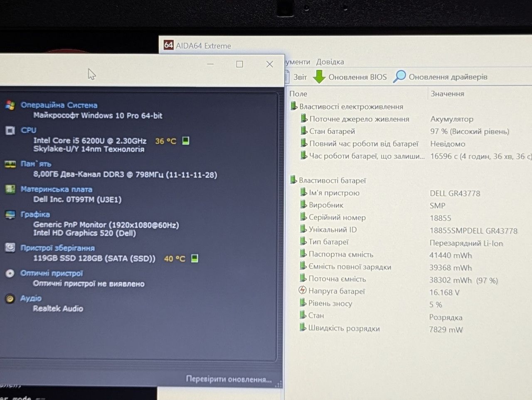Click the Значення column header
Viewport: 532px width, 400px height.
[447, 94]
